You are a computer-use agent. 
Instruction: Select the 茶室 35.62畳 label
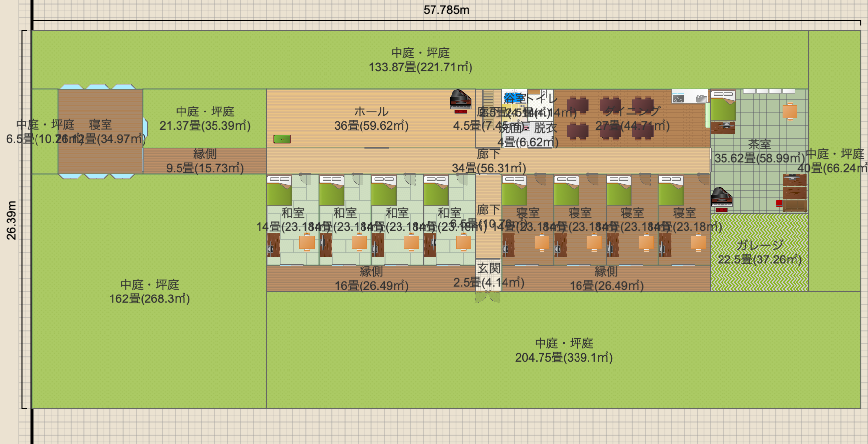pos(759,151)
